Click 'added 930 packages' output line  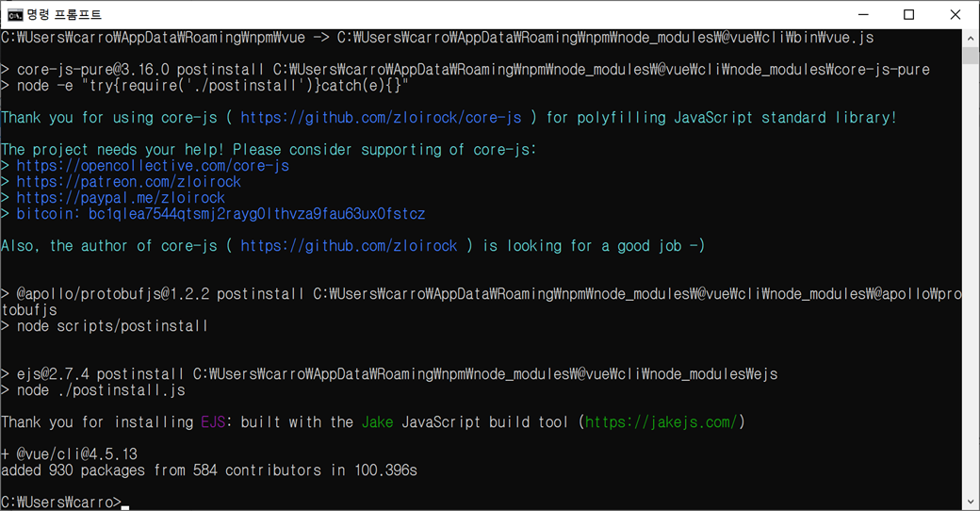(x=209, y=470)
